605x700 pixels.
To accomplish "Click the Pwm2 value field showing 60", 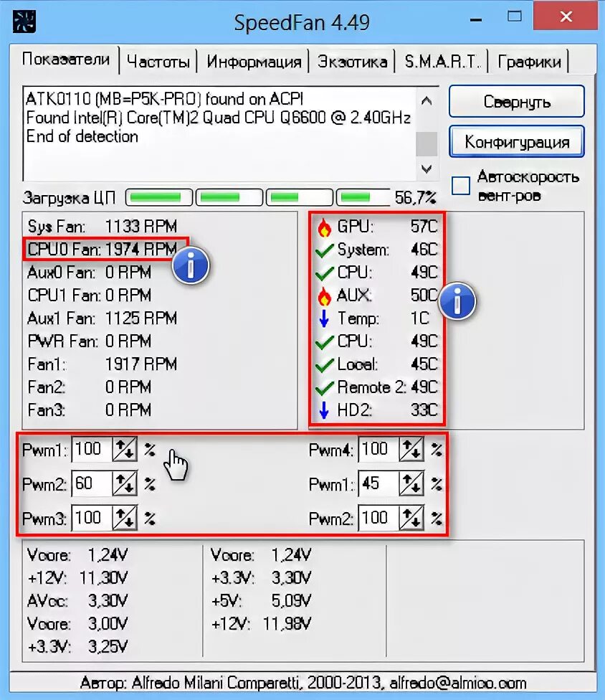I will 92,483.
